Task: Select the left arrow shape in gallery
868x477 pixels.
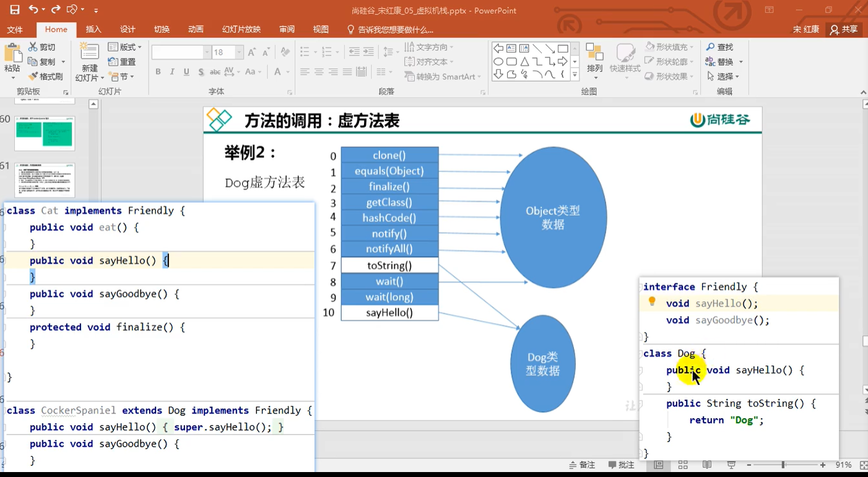Action: pos(498,49)
